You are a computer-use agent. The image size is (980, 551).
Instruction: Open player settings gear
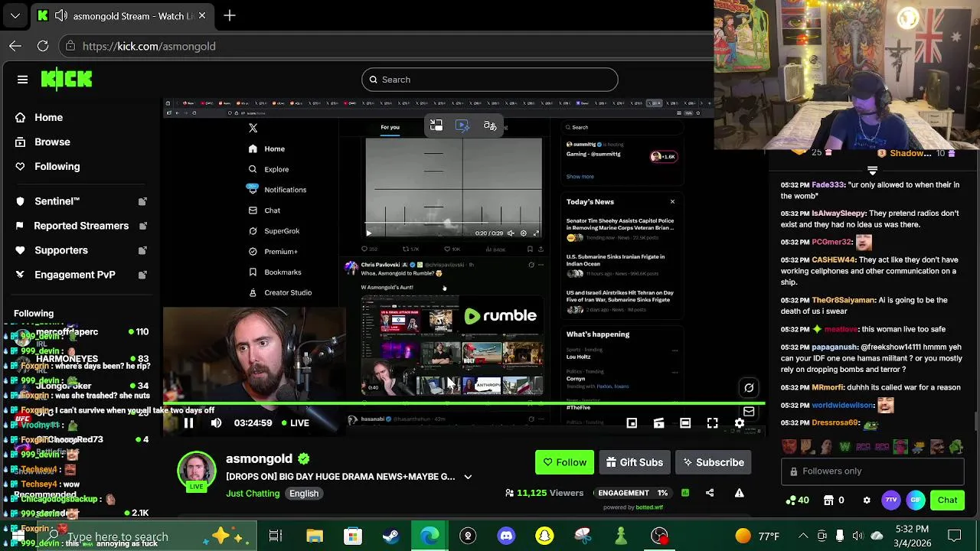[x=739, y=422]
